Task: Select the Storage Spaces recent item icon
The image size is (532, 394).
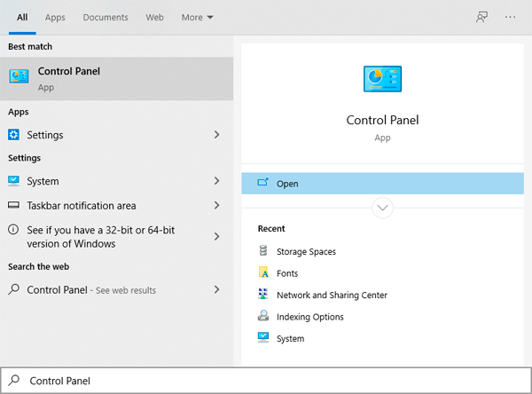Action: (263, 250)
